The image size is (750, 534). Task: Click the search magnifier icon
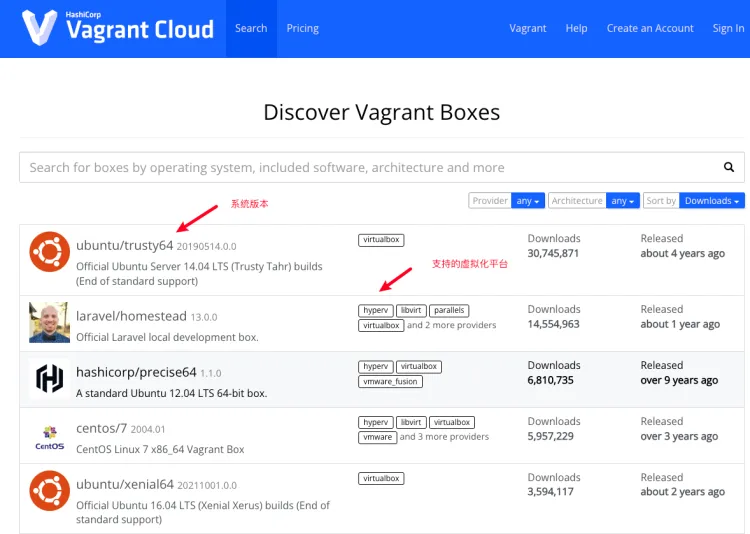(x=729, y=168)
